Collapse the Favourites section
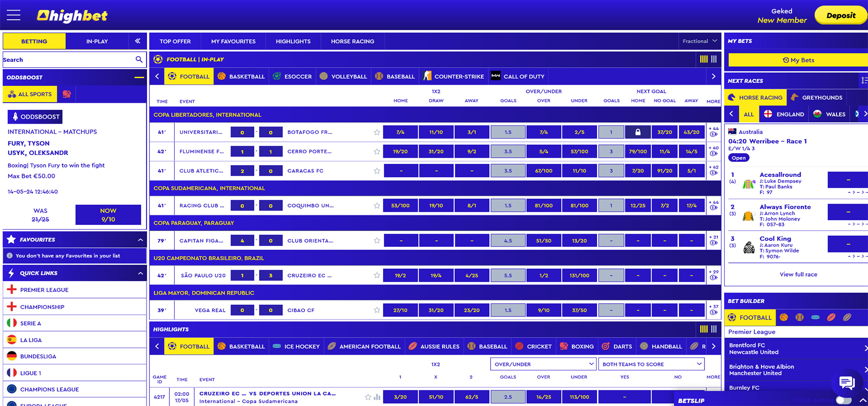The height and width of the screenshot is (406, 868). tap(140, 240)
